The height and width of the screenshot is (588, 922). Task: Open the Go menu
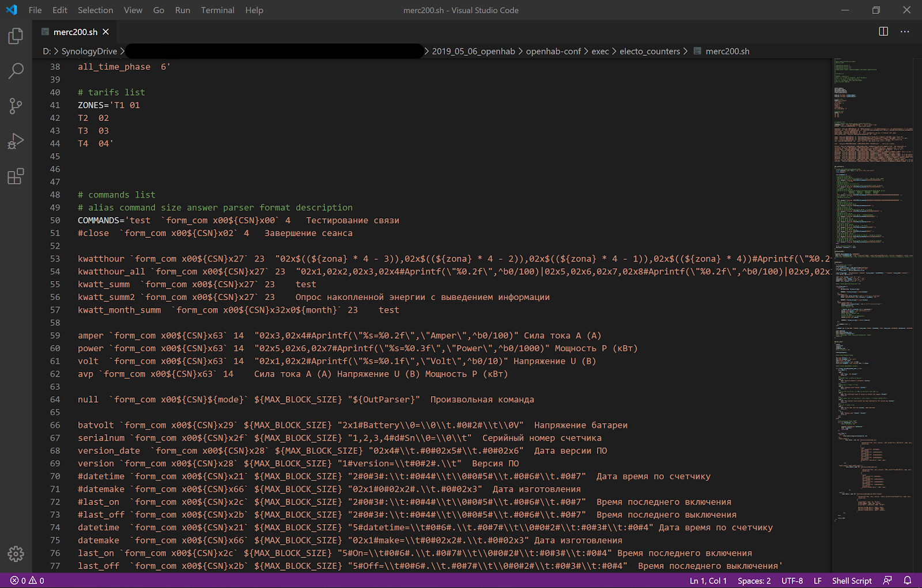pos(158,10)
